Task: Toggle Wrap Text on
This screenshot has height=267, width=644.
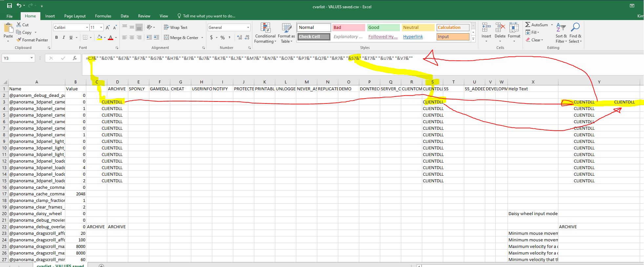Action: tap(176, 28)
